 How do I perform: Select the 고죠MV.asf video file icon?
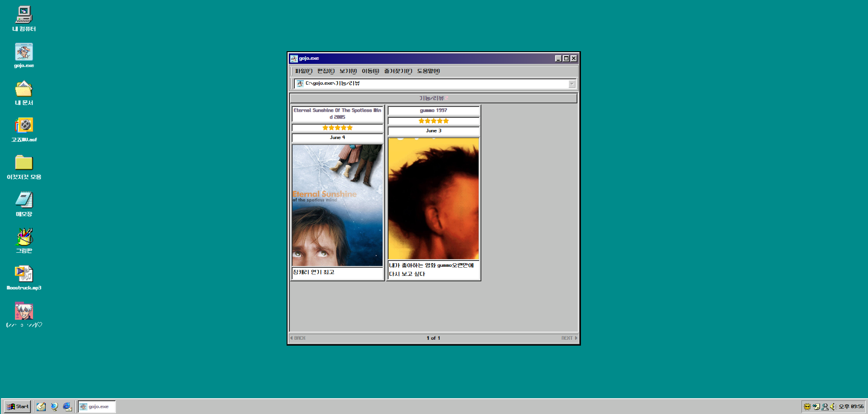(x=24, y=130)
